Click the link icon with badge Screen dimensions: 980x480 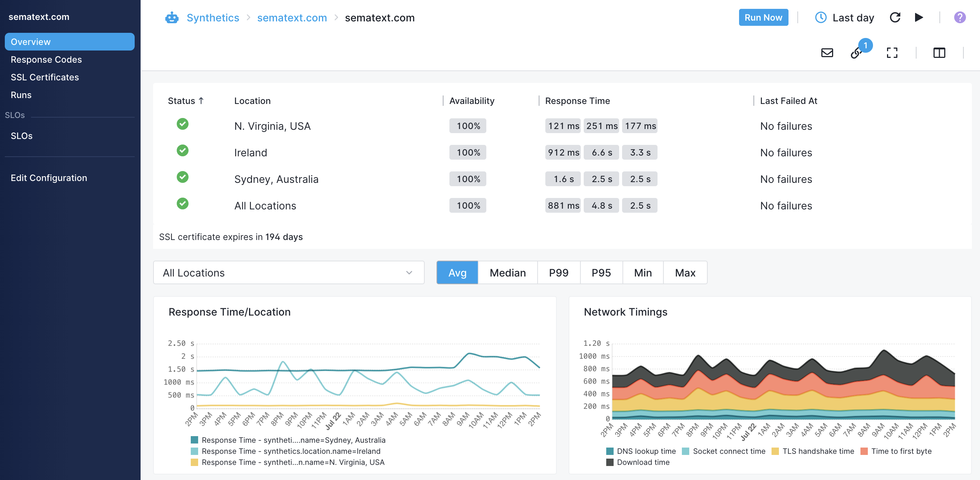point(857,52)
